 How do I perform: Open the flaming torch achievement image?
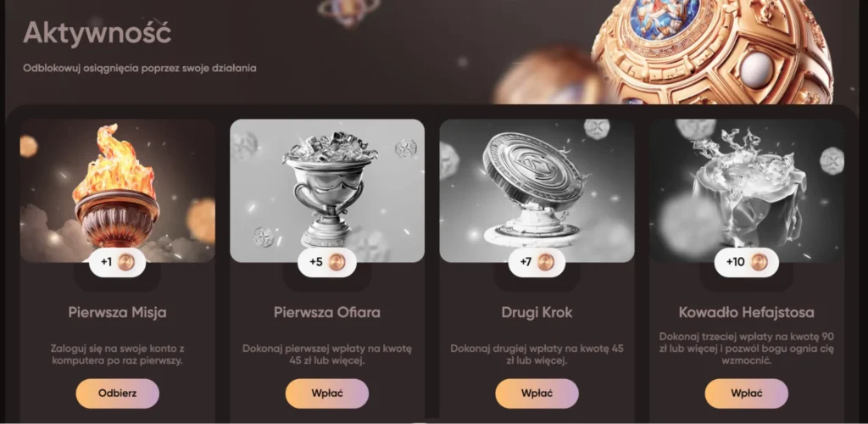(x=117, y=191)
